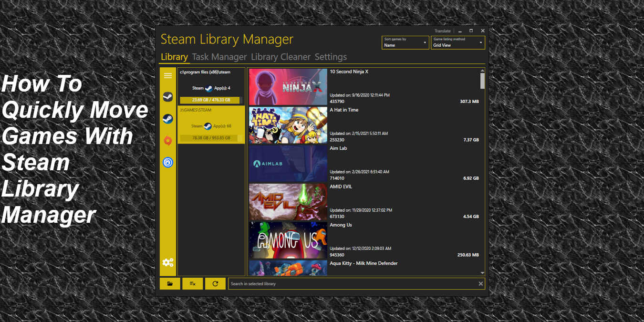Open the Sort games by dropdown
Viewport: 644px width, 322px height.
click(405, 43)
